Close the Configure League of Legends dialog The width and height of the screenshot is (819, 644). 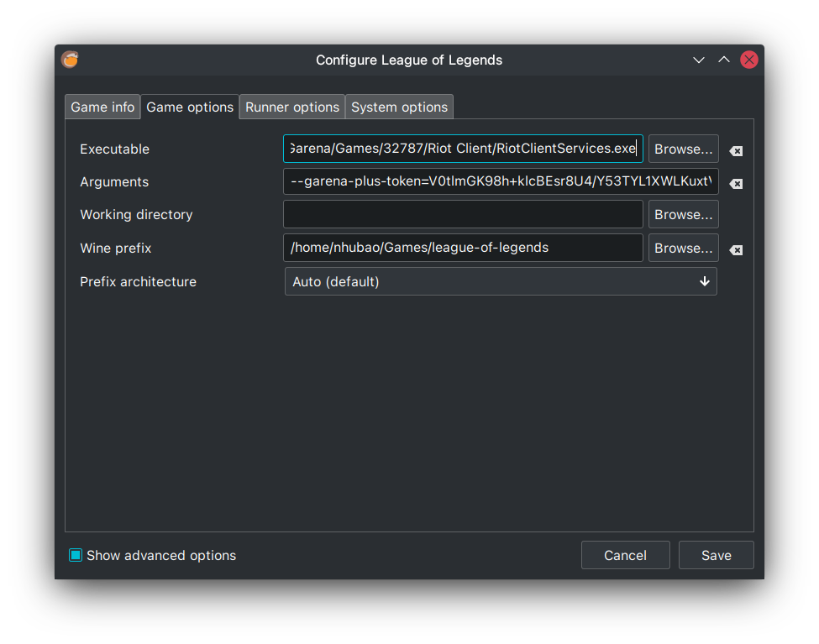click(749, 60)
